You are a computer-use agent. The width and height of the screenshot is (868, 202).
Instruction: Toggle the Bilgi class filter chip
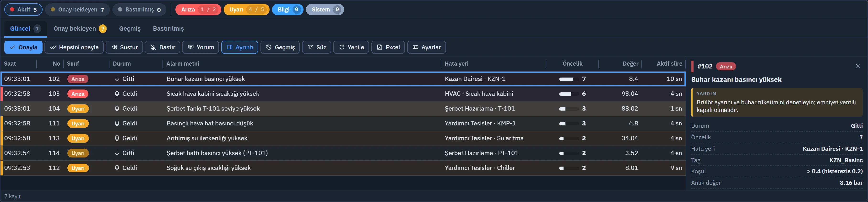(288, 9)
